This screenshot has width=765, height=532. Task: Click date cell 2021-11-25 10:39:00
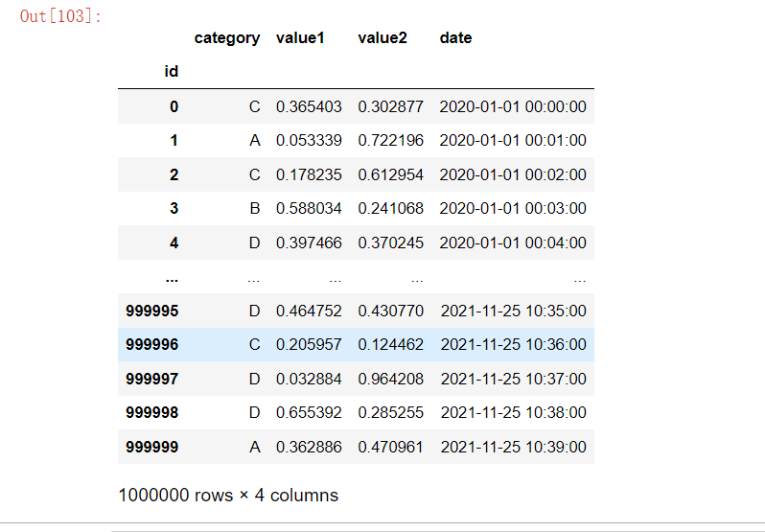[x=514, y=447]
